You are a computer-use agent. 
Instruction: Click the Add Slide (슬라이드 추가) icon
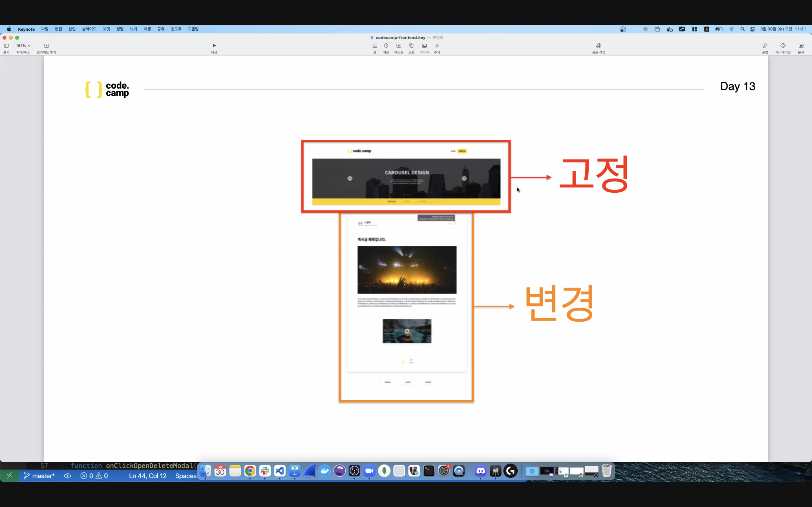coord(47,46)
